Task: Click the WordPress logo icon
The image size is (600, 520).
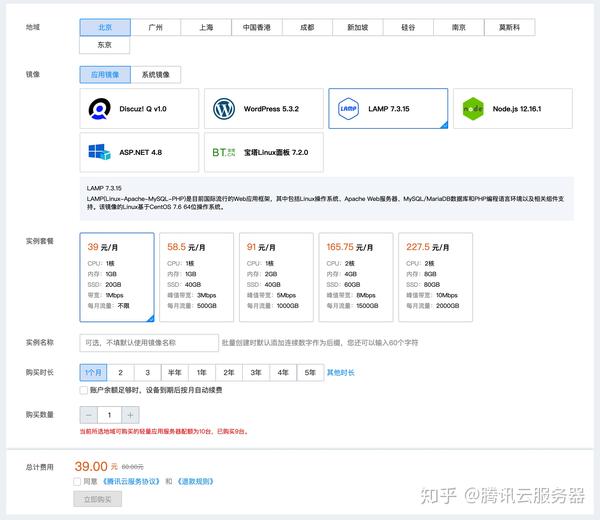Action: (x=224, y=109)
